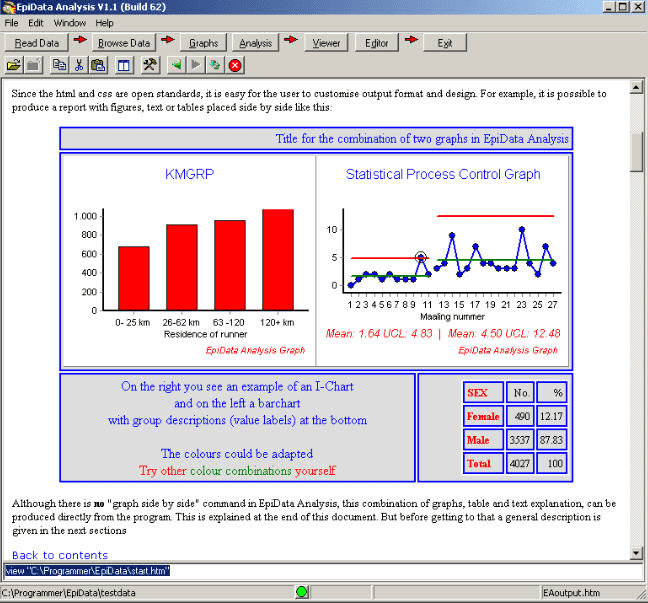Click the 100 cell in the Total row
Screen dimensions: 648x603
click(x=551, y=463)
